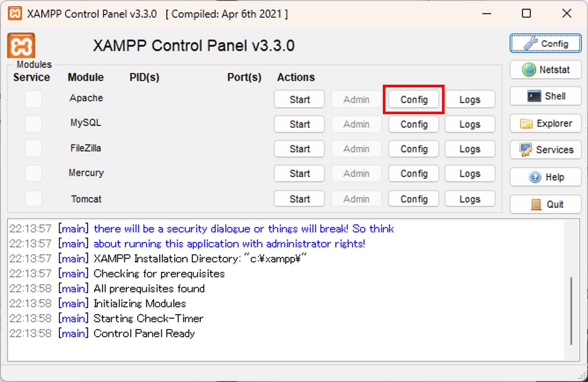This screenshot has height=382, width=588.
Task: Open the Config panel via the wrench icon
Action: click(545, 43)
